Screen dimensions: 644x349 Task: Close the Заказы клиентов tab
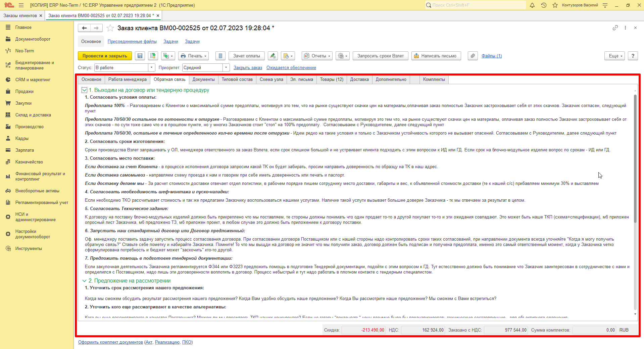point(41,16)
